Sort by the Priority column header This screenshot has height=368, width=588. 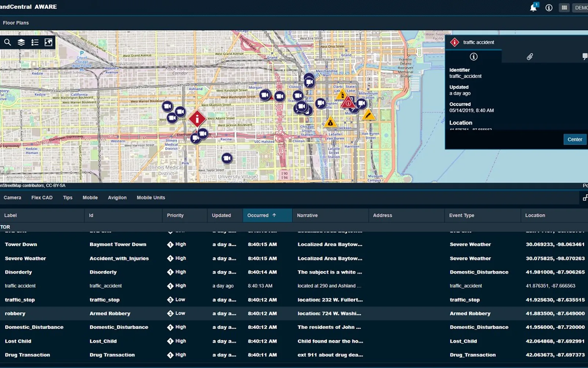(x=184, y=215)
